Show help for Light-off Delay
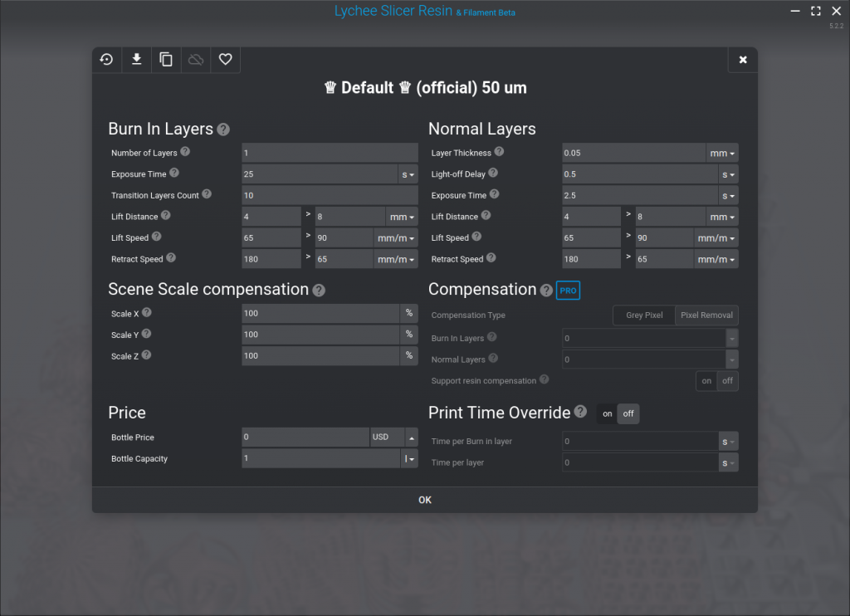 tap(493, 173)
